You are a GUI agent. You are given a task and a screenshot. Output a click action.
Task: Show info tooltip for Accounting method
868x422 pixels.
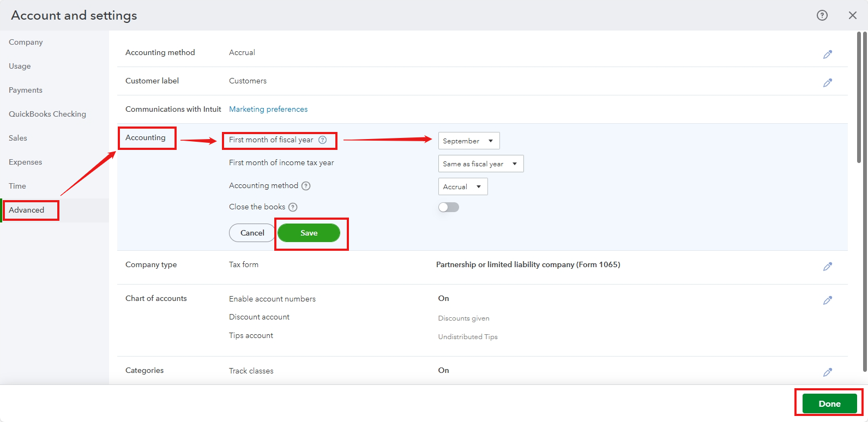coord(306,186)
